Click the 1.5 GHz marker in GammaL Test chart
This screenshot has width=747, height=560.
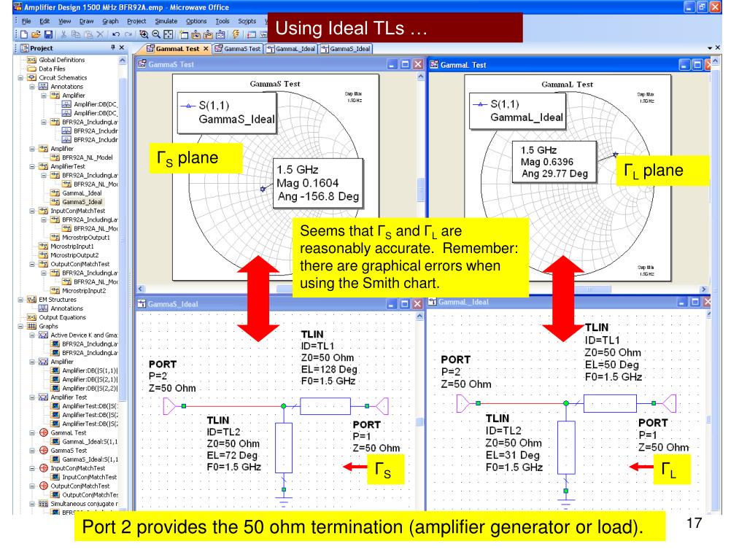616,155
